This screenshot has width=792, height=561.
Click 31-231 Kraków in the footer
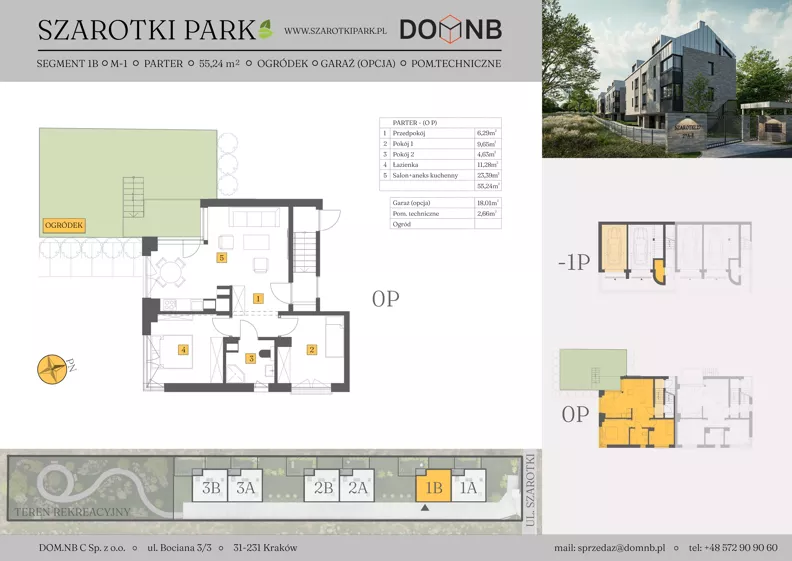pyautogui.click(x=265, y=547)
